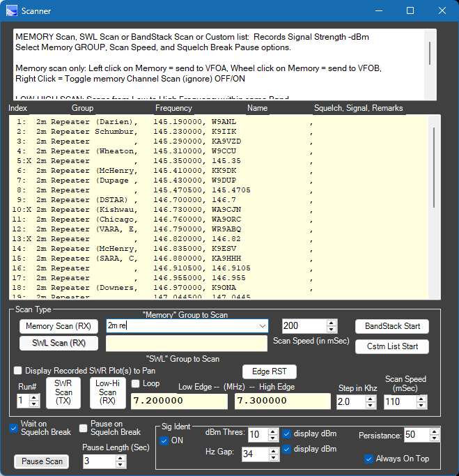Disable Always On Top
Image resolution: width=459 pixels, height=476 pixels.
[x=369, y=459]
